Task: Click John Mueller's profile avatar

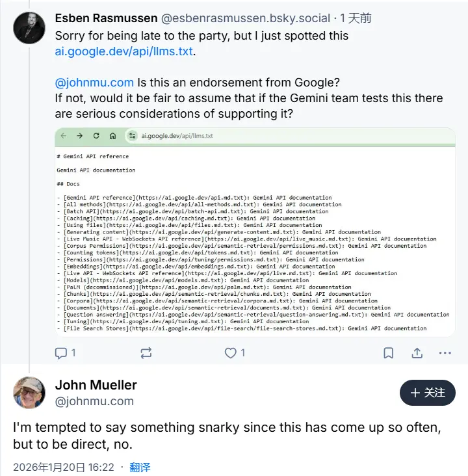Action: (29, 393)
